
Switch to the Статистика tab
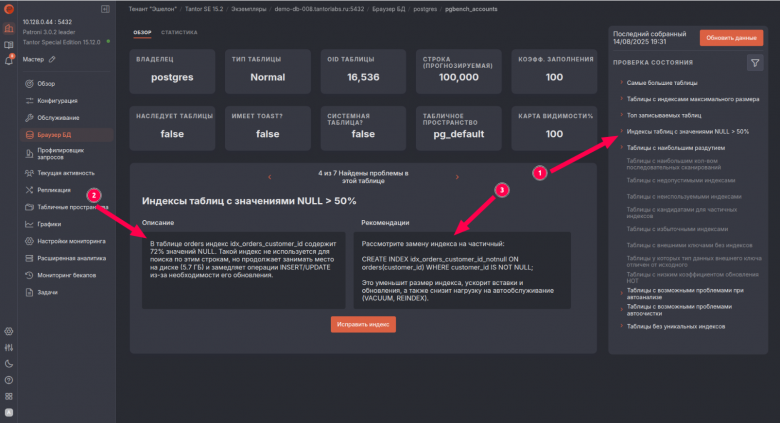point(179,32)
